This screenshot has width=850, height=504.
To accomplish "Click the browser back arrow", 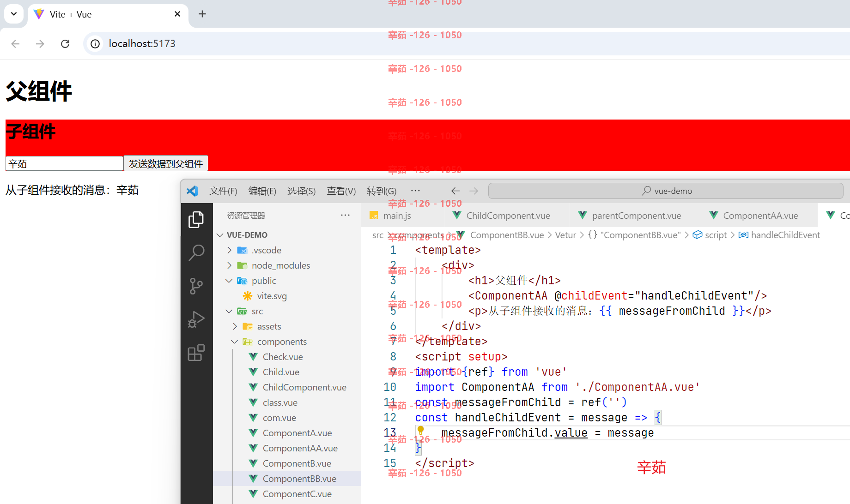I will [15, 43].
